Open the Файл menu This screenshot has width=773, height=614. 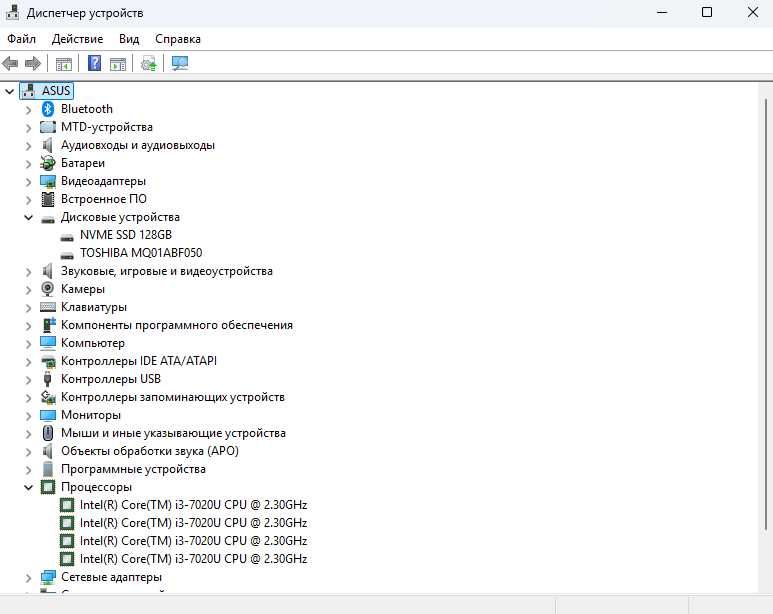21,39
